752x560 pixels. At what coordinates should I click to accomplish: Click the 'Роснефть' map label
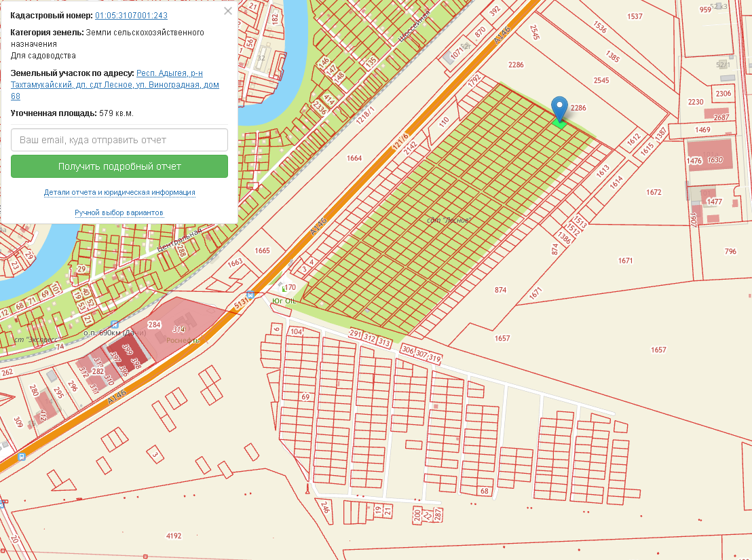[183, 340]
